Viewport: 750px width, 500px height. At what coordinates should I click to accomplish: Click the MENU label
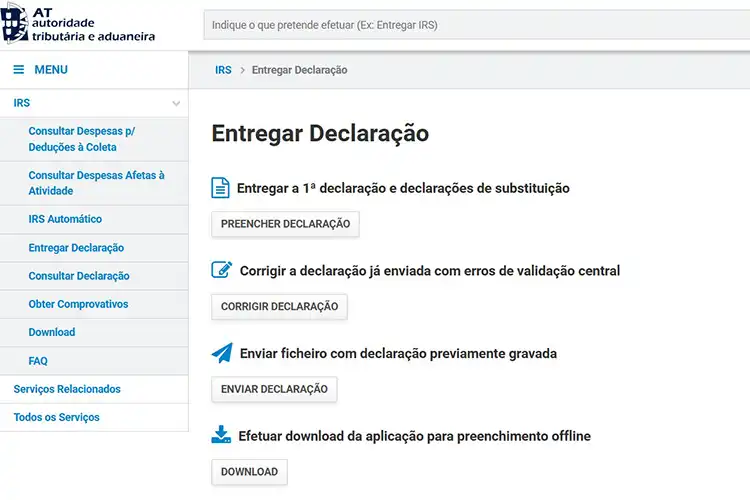click(51, 70)
